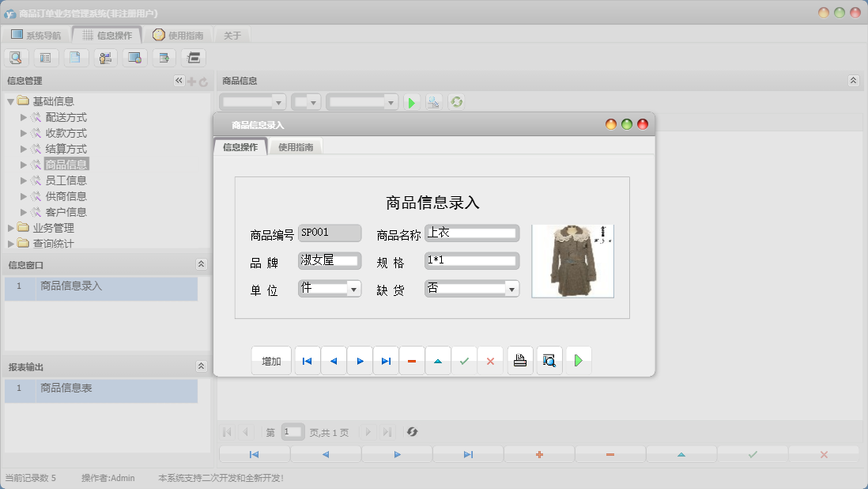This screenshot has height=489, width=868.
Task: Click the teal up-triangle edit icon in dialog
Action: 438,361
